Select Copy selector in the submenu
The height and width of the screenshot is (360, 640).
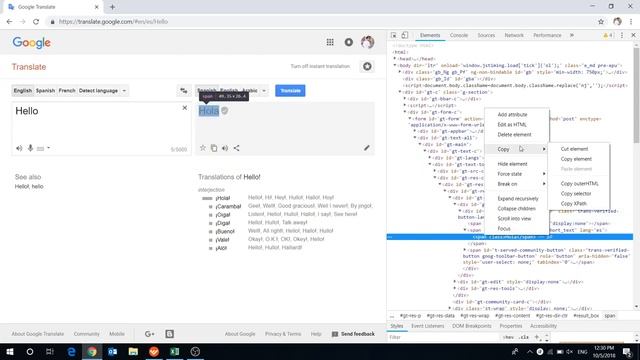pos(576,194)
